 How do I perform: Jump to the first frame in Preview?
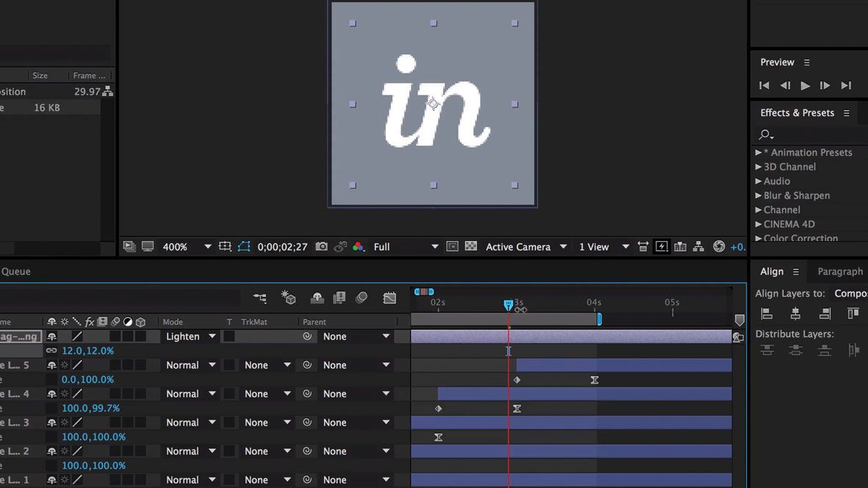point(764,85)
